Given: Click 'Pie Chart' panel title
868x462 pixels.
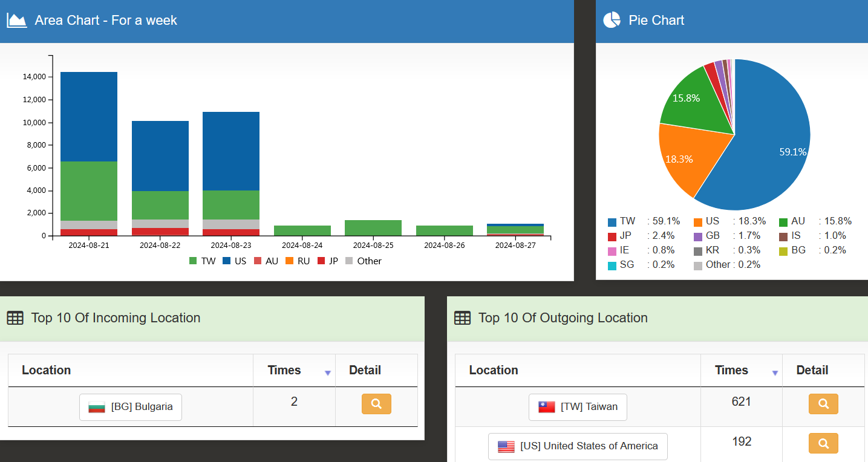Looking at the screenshot, I should point(656,20).
